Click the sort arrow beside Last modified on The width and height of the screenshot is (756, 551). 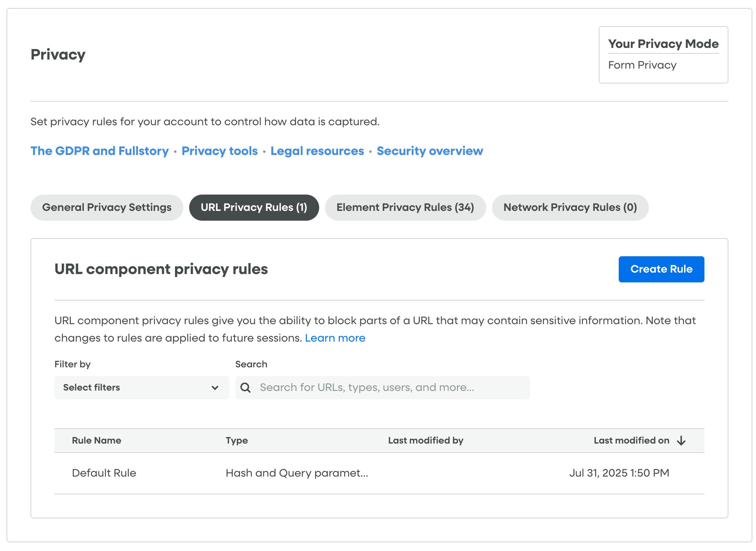click(681, 441)
